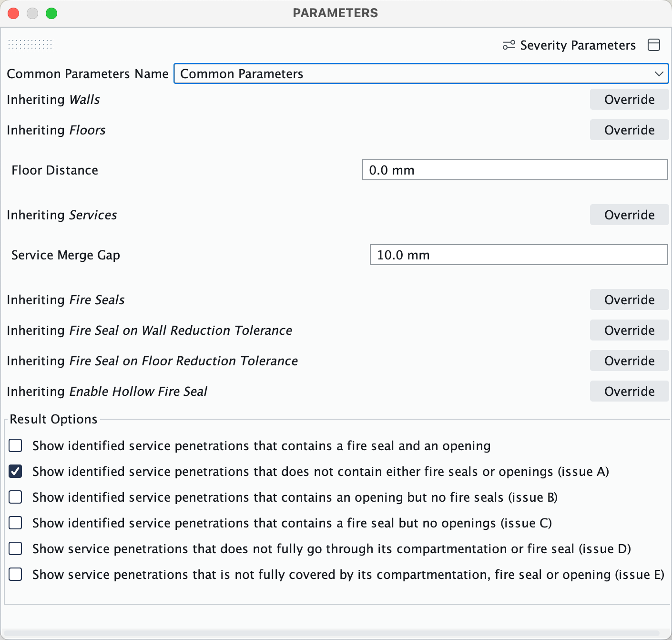Click the horizontal scrollbar at the bottom
672x640 pixels.
point(332,634)
